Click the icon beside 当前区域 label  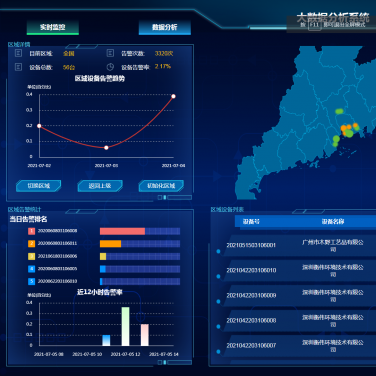click(18, 53)
